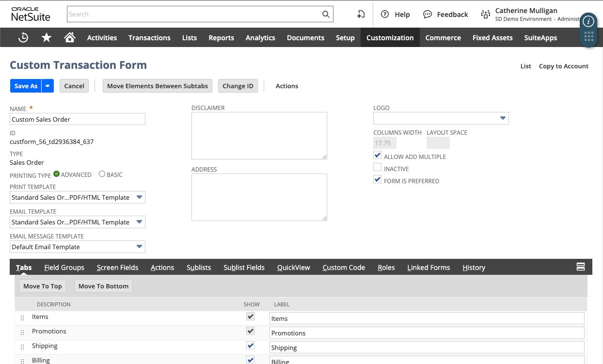Toggle Show checkbox for Promotions

[250, 331]
